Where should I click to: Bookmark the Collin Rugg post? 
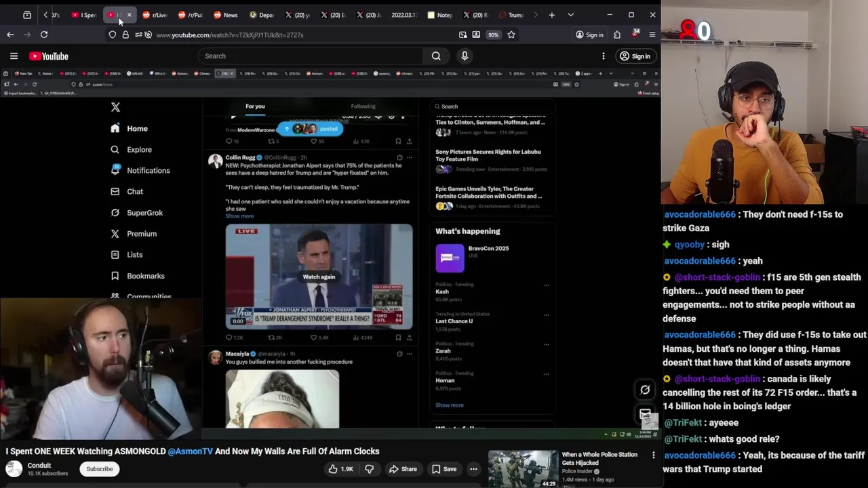click(x=398, y=338)
